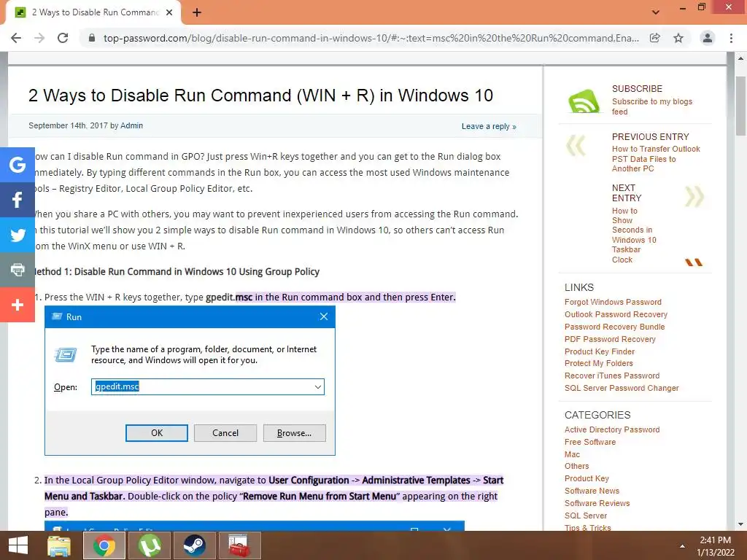Share article via Google button
This screenshot has width=747, height=560.
(x=18, y=165)
